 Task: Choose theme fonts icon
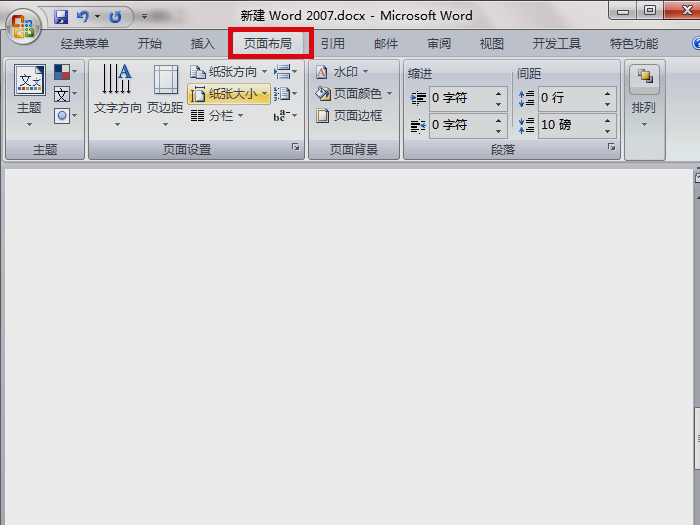coord(65,94)
